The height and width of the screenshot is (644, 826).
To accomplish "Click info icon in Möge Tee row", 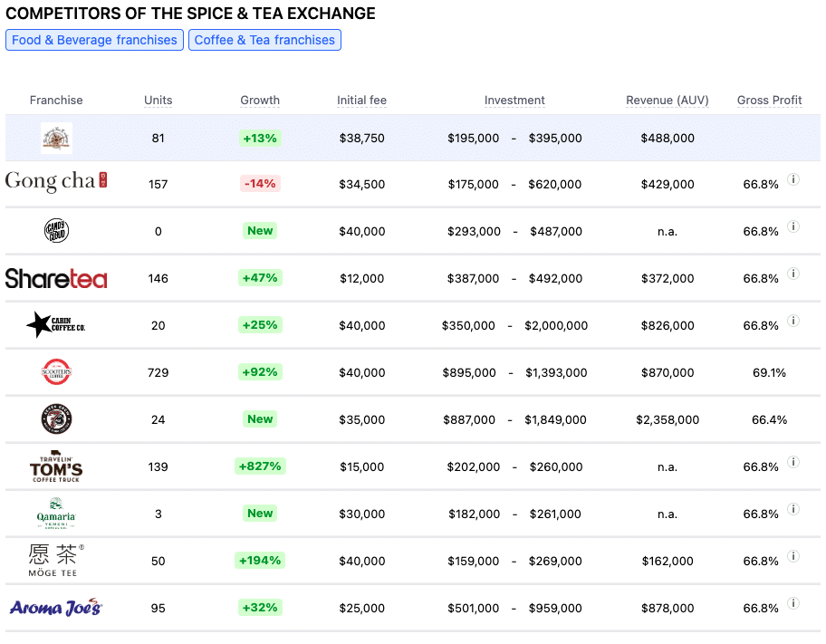I will coord(793,556).
